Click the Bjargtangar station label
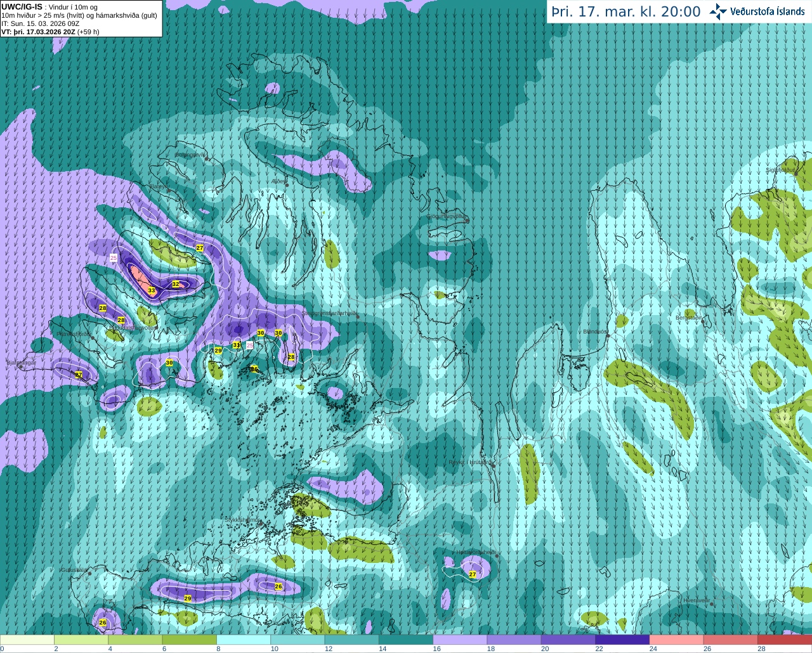 21,363
